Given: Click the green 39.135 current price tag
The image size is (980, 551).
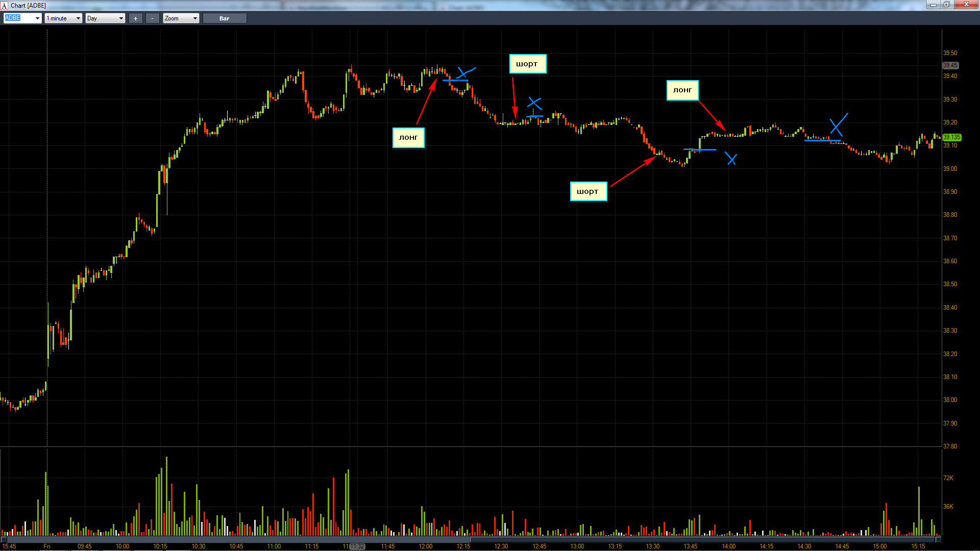Looking at the screenshot, I should [951, 137].
